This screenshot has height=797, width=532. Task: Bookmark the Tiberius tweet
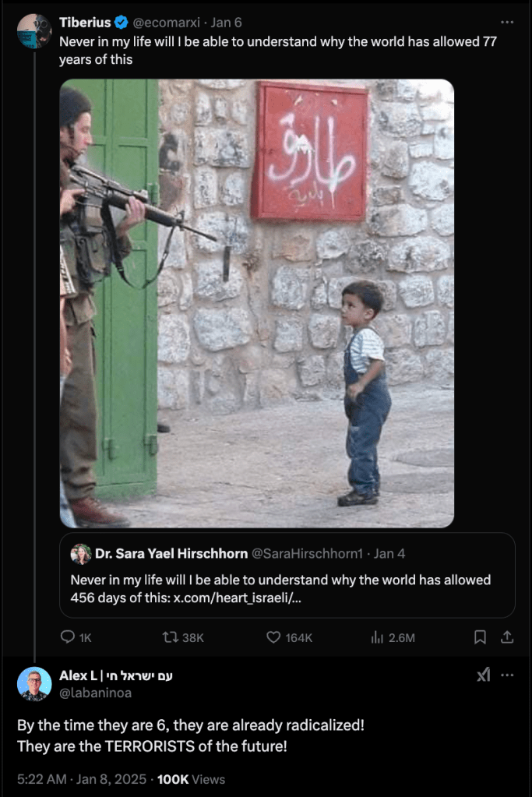click(480, 637)
